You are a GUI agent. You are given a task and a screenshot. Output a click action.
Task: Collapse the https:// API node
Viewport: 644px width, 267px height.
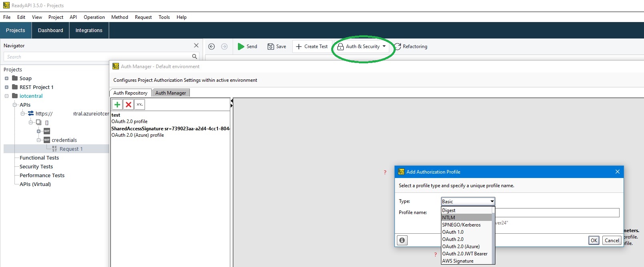pos(23,113)
